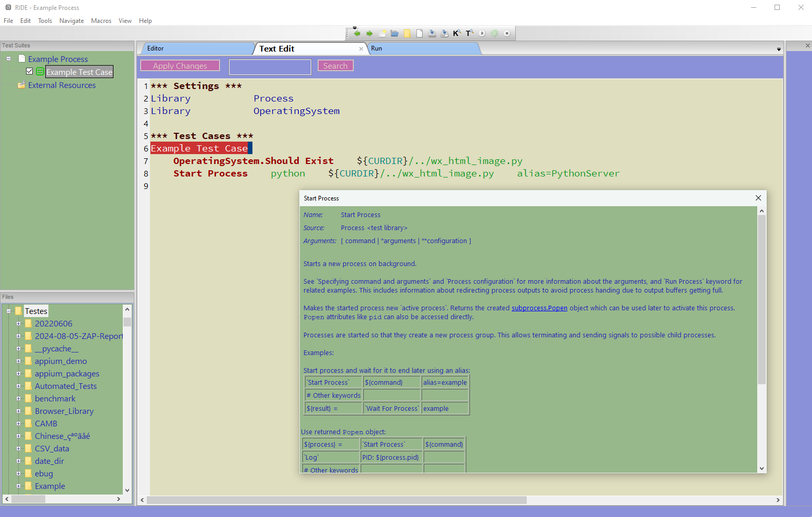
Task: Run the tests with the play icon
Action: pos(482,33)
